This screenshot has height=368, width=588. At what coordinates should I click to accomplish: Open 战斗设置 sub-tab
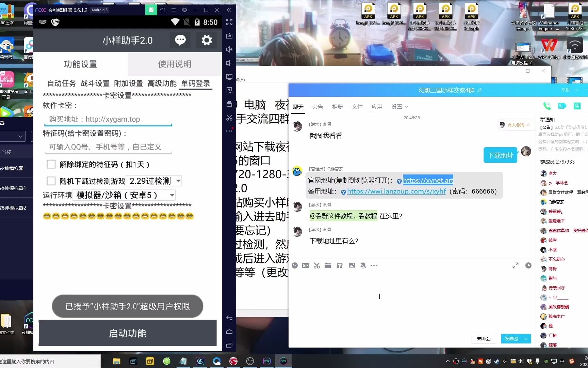coord(95,83)
